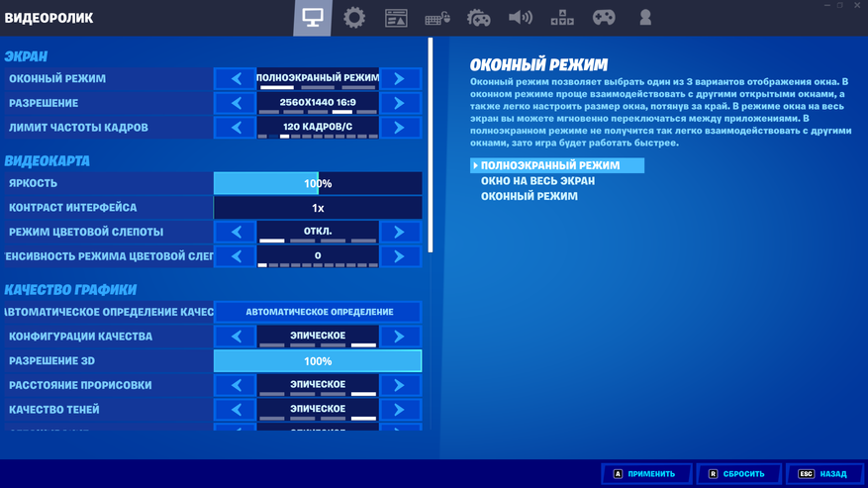Open the audio speaker settings icon
Screen dimensions: 868x488
[x=521, y=18]
